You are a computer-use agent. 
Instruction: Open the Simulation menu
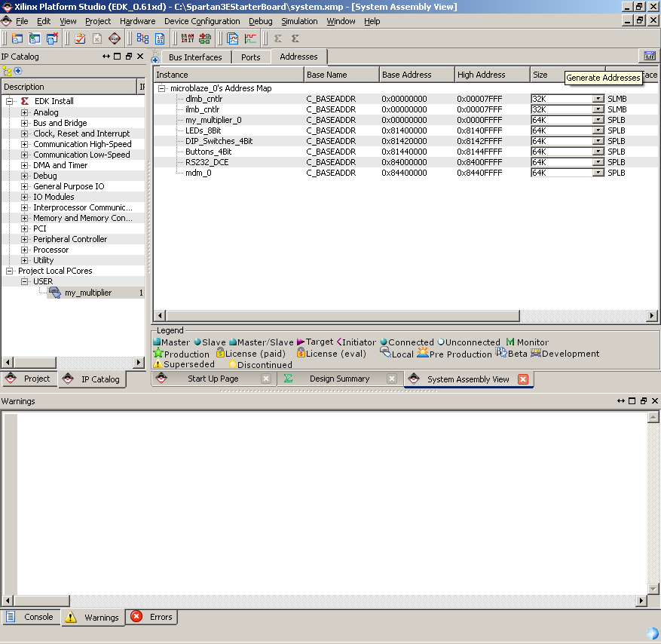(x=299, y=21)
